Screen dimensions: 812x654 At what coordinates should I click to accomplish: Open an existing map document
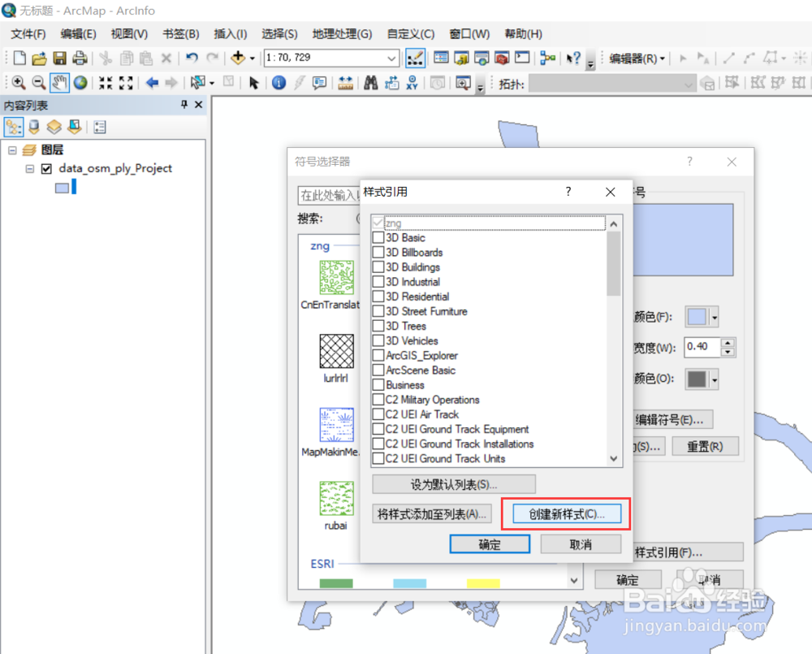point(39,58)
